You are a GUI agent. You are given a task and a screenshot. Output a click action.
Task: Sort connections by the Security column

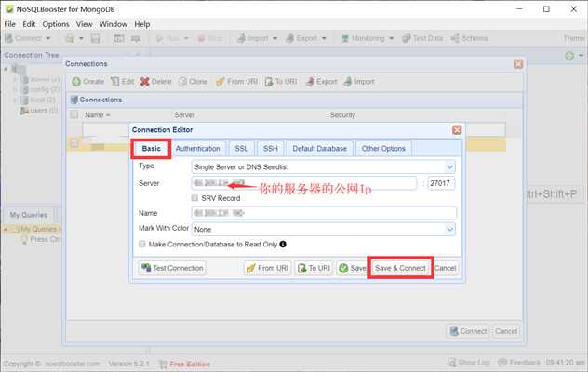pos(342,114)
